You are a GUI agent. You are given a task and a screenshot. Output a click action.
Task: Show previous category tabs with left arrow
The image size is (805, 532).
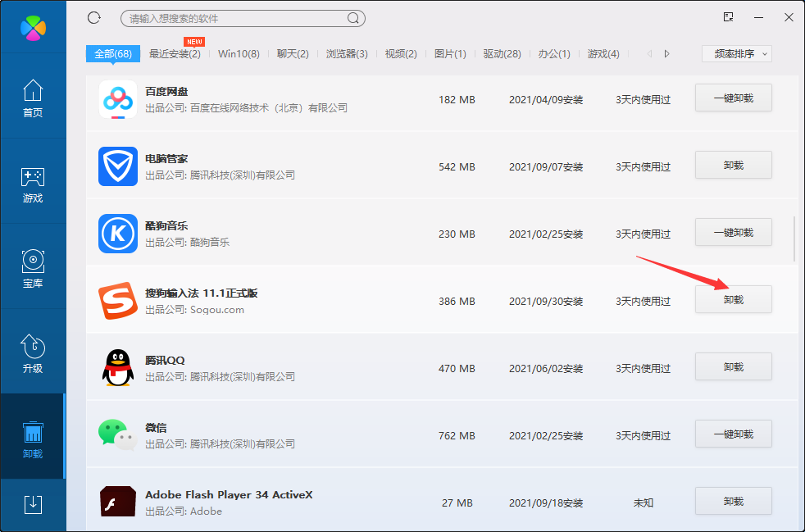pos(649,54)
